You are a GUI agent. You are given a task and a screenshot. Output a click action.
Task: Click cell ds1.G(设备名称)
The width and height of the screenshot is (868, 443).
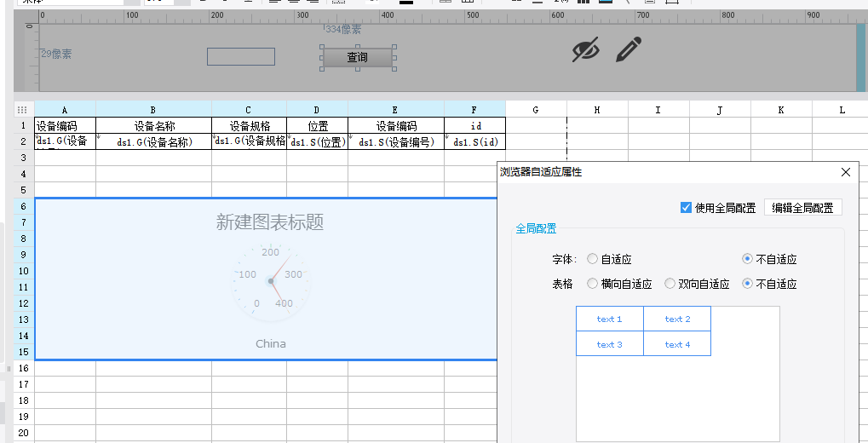[x=153, y=141]
